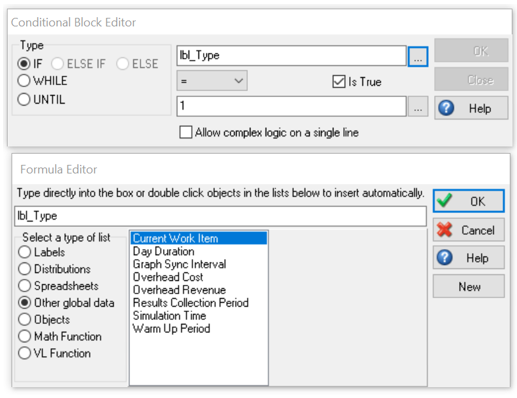Choose the Labels list type
Image resolution: width=517 pixels, height=398 pixels.
(x=25, y=252)
